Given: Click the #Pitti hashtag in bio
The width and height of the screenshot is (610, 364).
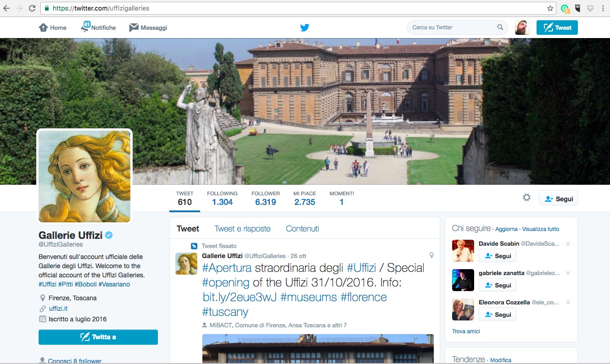Looking at the screenshot, I should pos(66,284).
